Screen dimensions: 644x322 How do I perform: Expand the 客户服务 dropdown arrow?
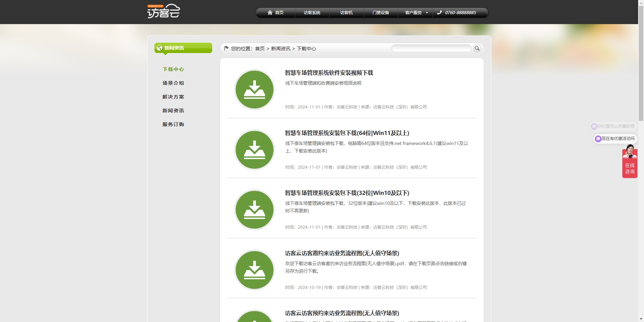click(x=427, y=13)
